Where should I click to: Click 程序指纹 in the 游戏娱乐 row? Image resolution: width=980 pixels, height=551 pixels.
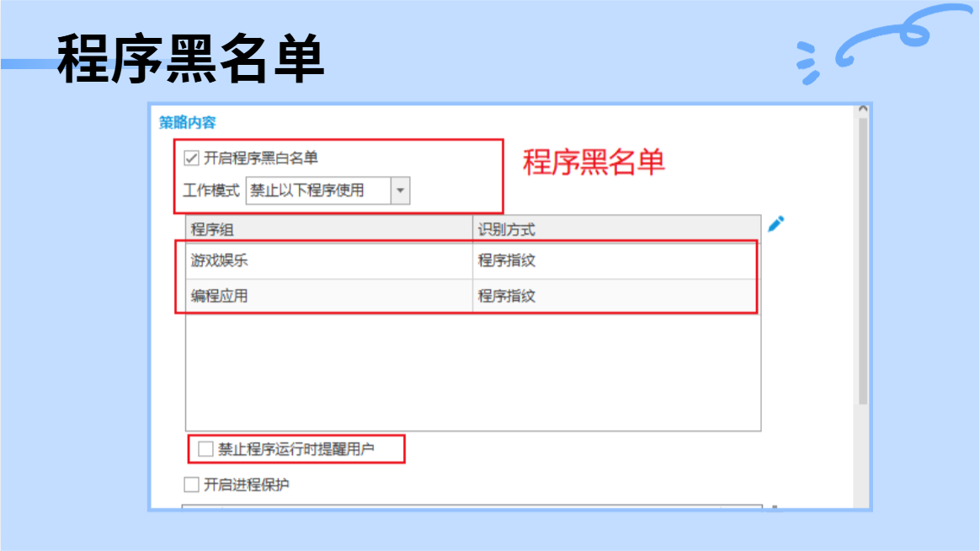coord(506,261)
